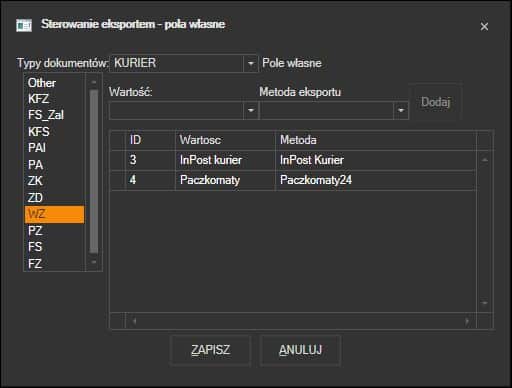Click the document list scrollbar thumb
Screen dimensions: 512x388
[x=94, y=171]
